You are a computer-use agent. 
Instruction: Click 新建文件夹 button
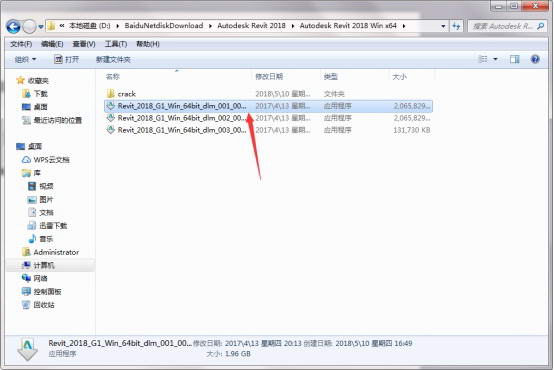pos(113,59)
